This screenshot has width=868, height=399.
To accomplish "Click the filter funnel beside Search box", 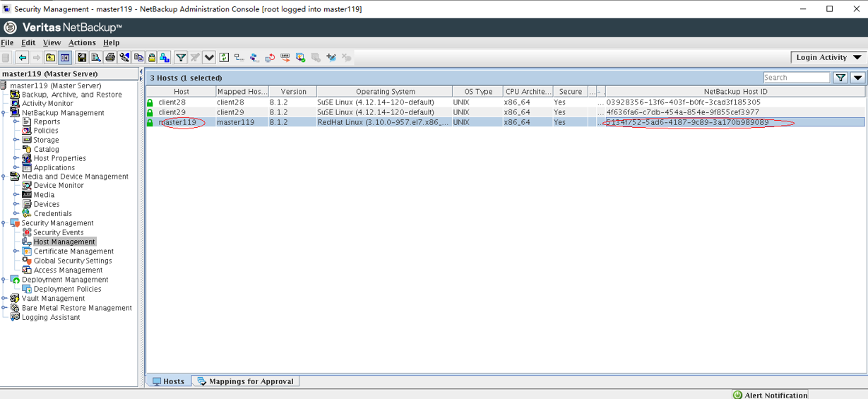I will coord(840,78).
